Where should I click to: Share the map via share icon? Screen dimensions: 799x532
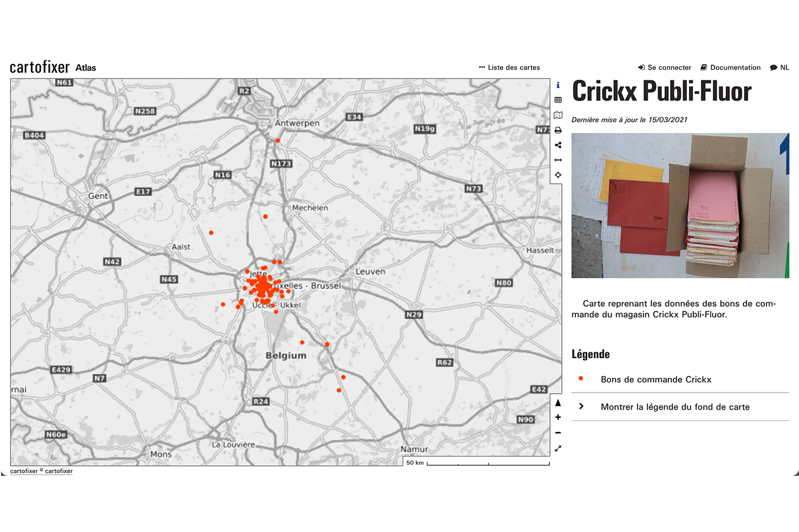click(558, 145)
